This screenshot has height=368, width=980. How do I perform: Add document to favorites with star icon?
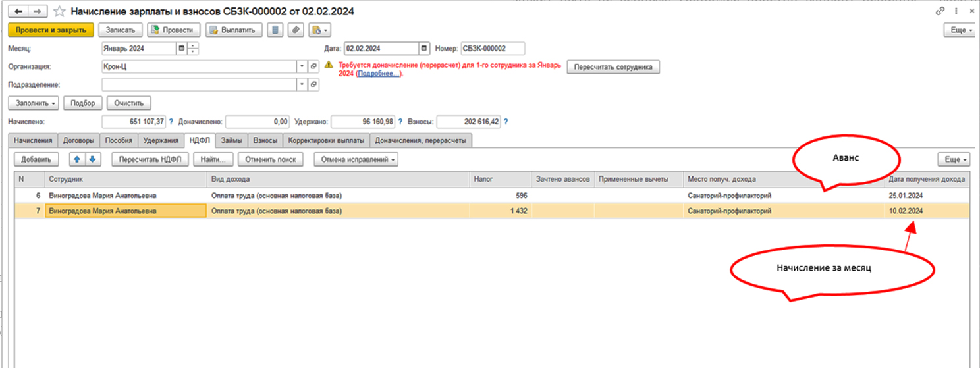tap(59, 12)
